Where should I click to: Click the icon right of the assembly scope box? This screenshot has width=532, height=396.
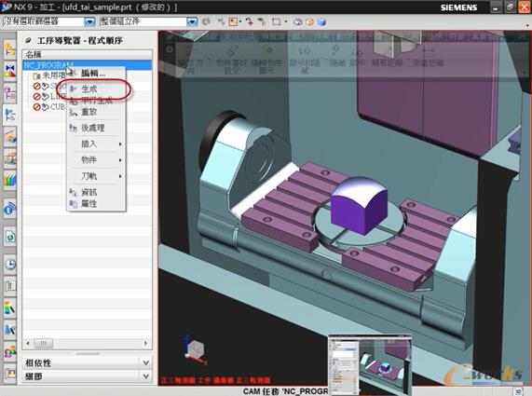pyautogui.click(x=206, y=22)
